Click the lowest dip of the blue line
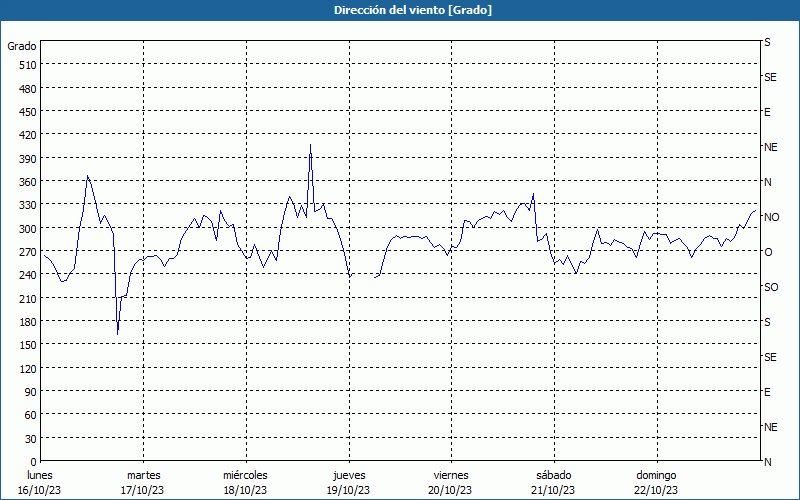This screenshot has height=500, width=800. point(118,334)
